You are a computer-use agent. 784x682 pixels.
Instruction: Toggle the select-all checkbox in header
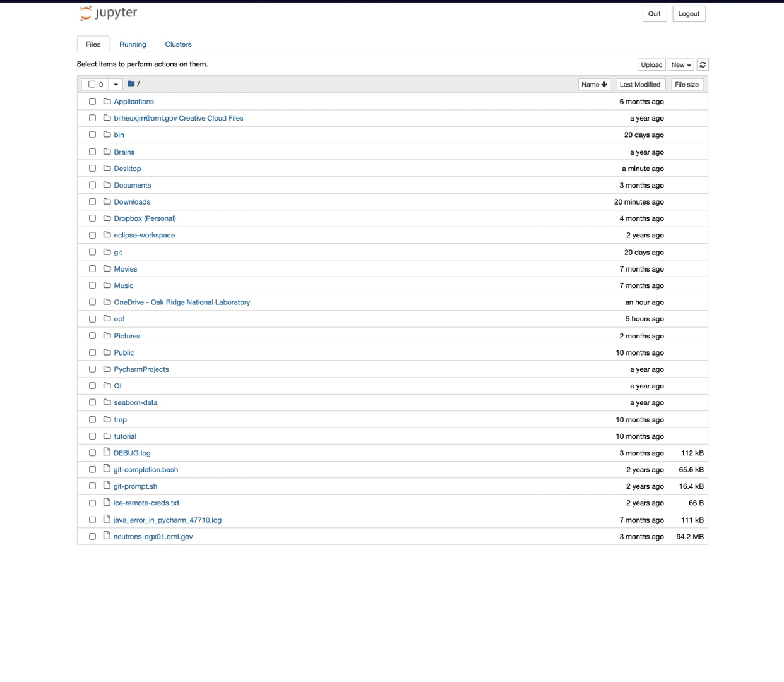click(x=92, y=84)
